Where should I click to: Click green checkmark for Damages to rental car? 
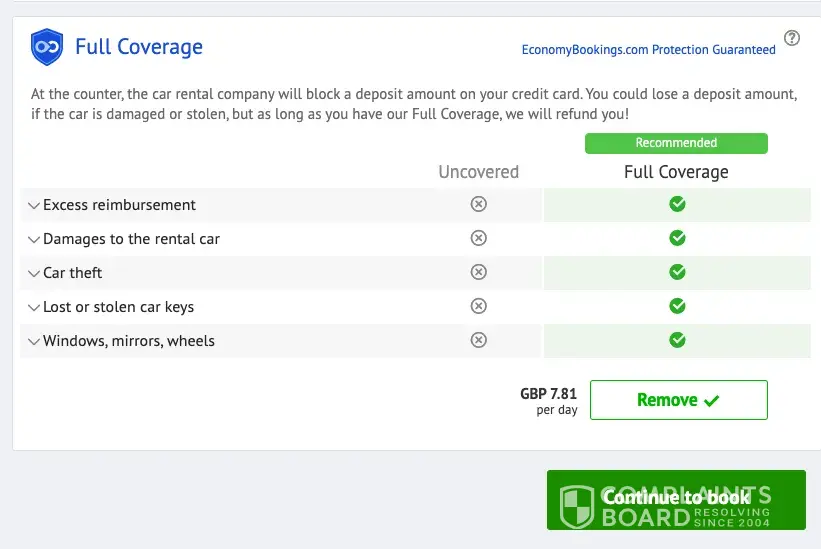677,238
